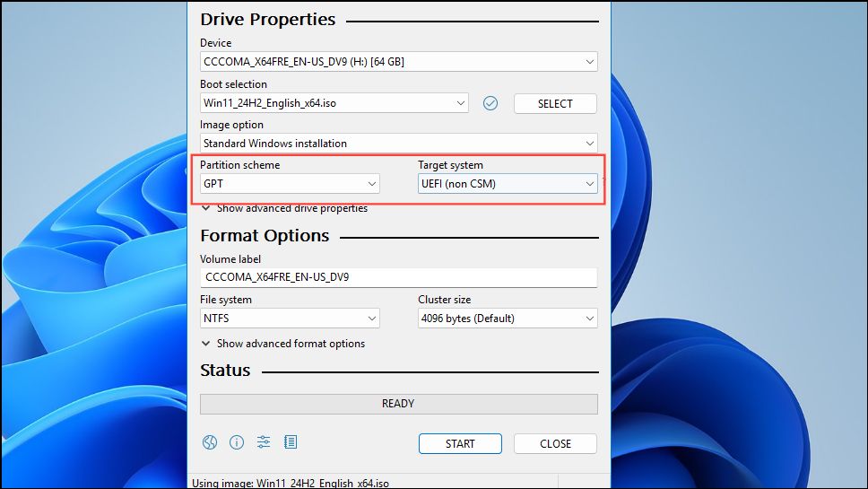Click the START button
The width and height of the screenshot is (868, 489).
[x=460, y=443]
